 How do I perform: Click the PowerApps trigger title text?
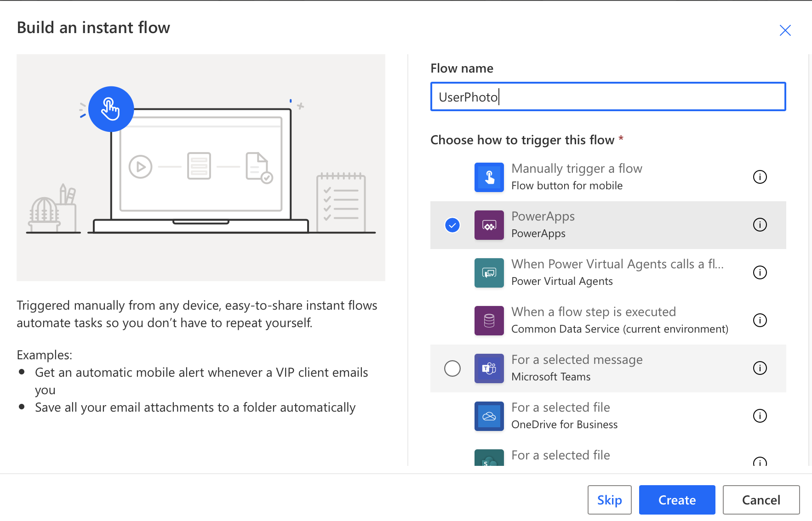(543, 216)
